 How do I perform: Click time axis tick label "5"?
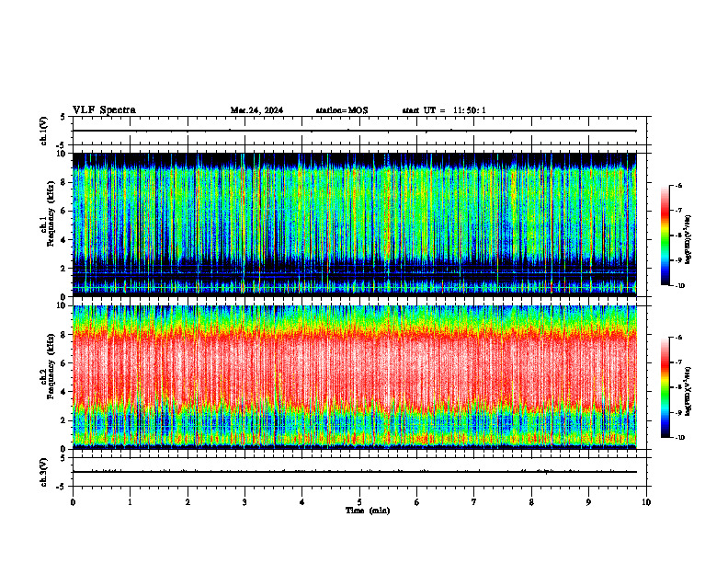click(359, 502)
